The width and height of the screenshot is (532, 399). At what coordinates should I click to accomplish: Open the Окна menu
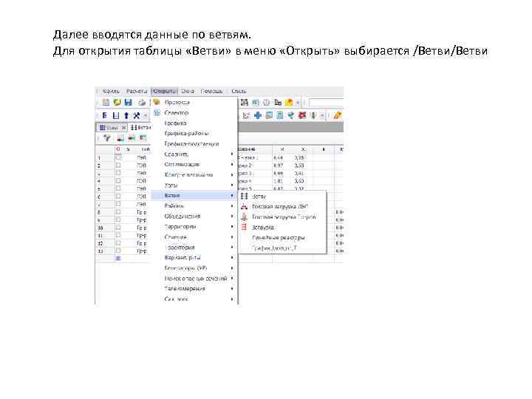point(188,92)
